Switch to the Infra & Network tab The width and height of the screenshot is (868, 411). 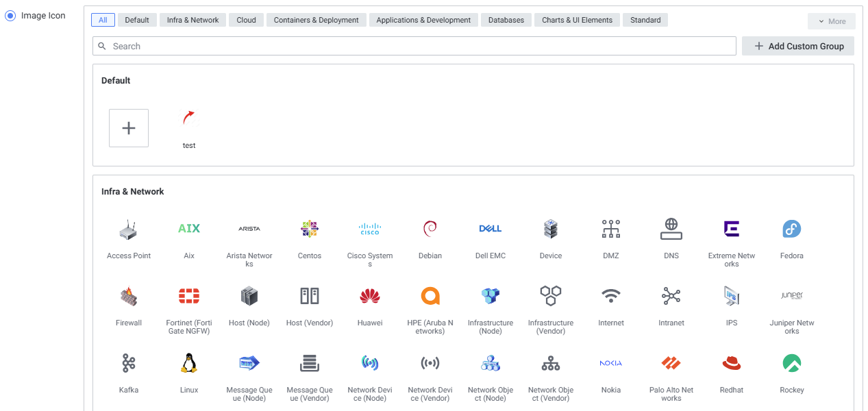point(193,20)
